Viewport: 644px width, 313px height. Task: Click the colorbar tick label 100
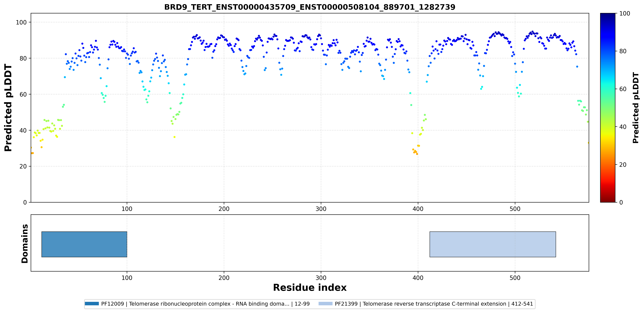click(624, 14)
